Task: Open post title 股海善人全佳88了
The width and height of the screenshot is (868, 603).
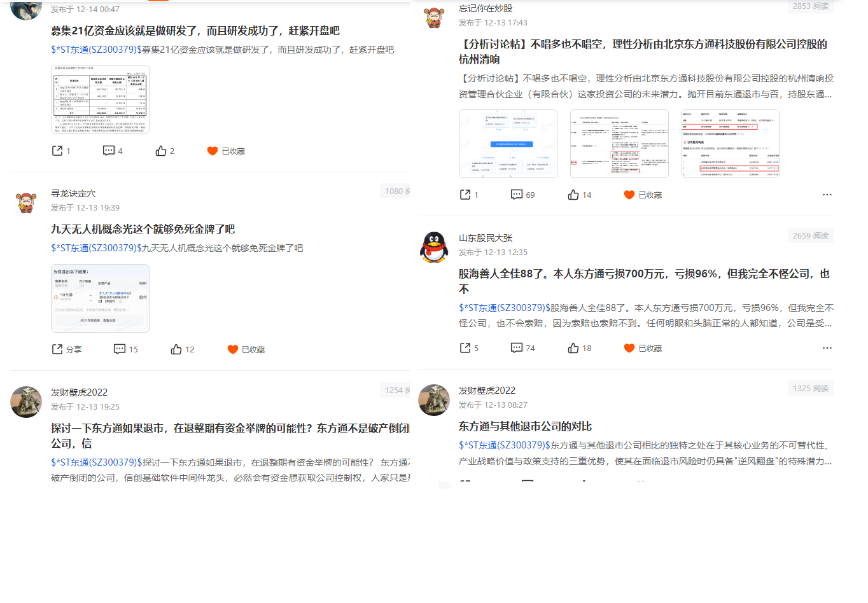Action: (644, 281)
